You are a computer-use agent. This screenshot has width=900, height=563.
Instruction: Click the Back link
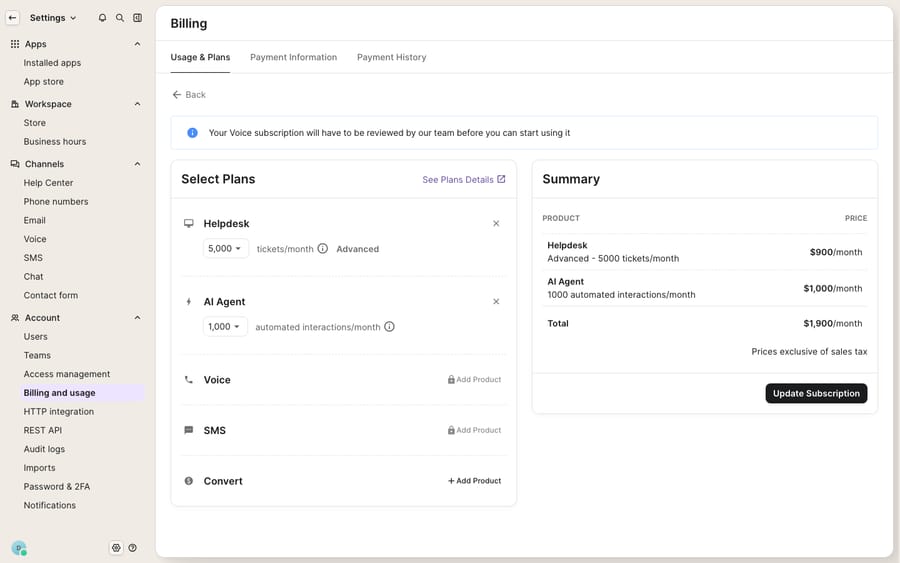click(189, 95)
